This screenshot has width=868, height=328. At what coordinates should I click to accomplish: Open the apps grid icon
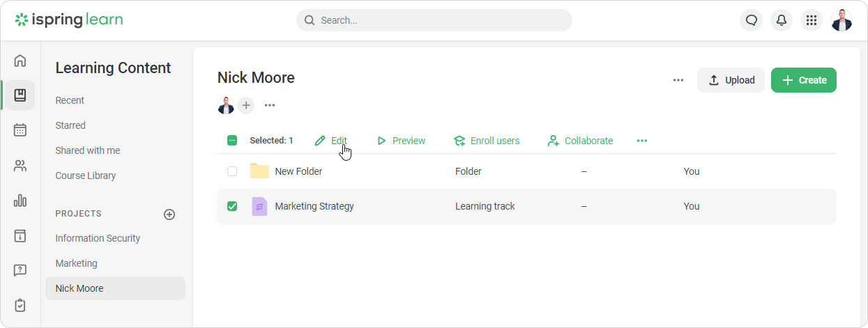tap(812, 20)
